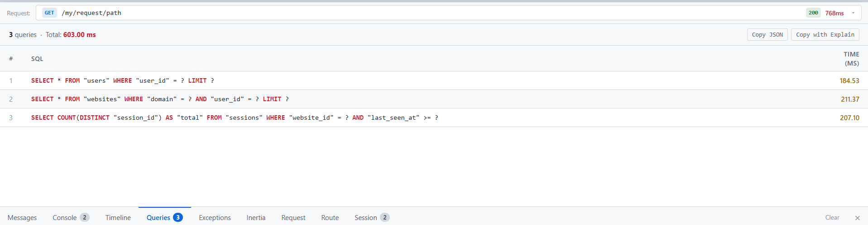Click the SQL column header
Image resolution: width=868 pixels, height=225 pixels.
click(37, 59)
